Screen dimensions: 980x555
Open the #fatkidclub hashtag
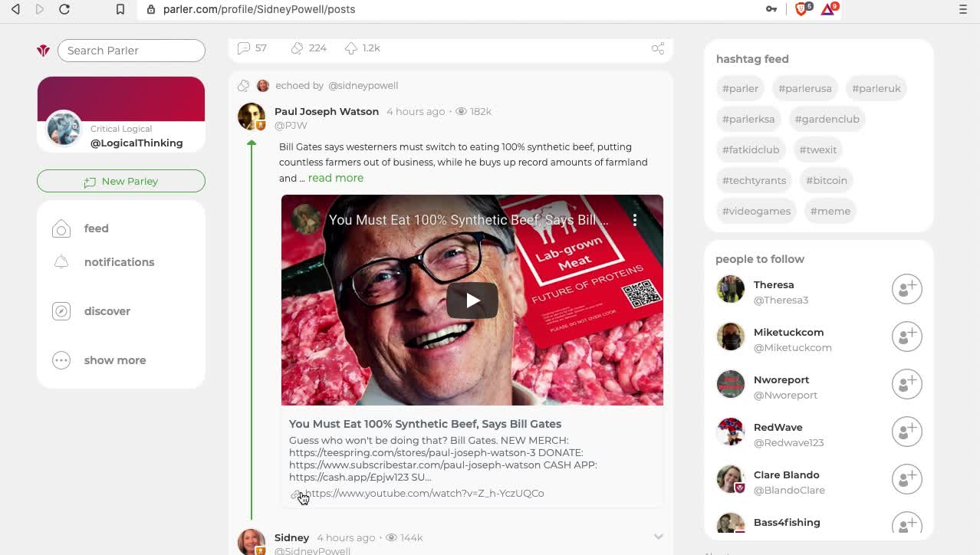pos(751,149)
